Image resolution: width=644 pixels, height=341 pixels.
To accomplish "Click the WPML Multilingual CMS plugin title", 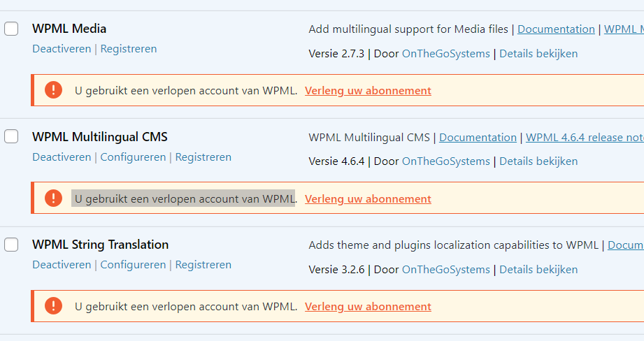I will 100,137.
